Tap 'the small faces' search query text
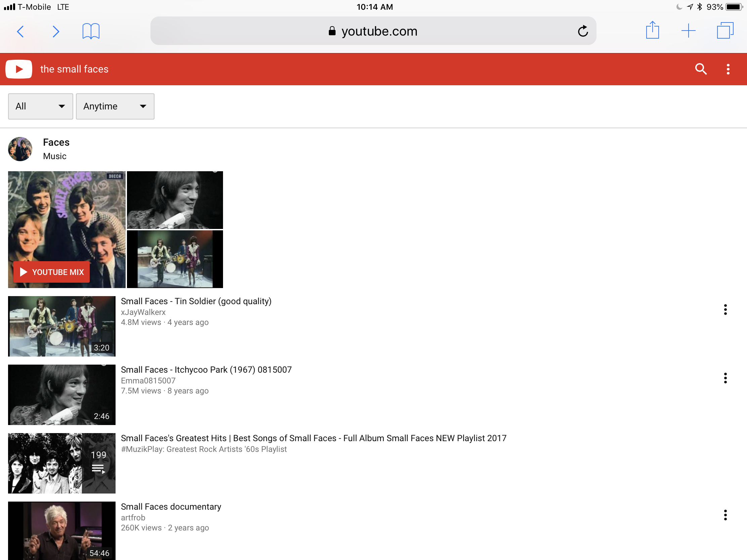This screenshot has width=747, height=560. coord(74,69)
